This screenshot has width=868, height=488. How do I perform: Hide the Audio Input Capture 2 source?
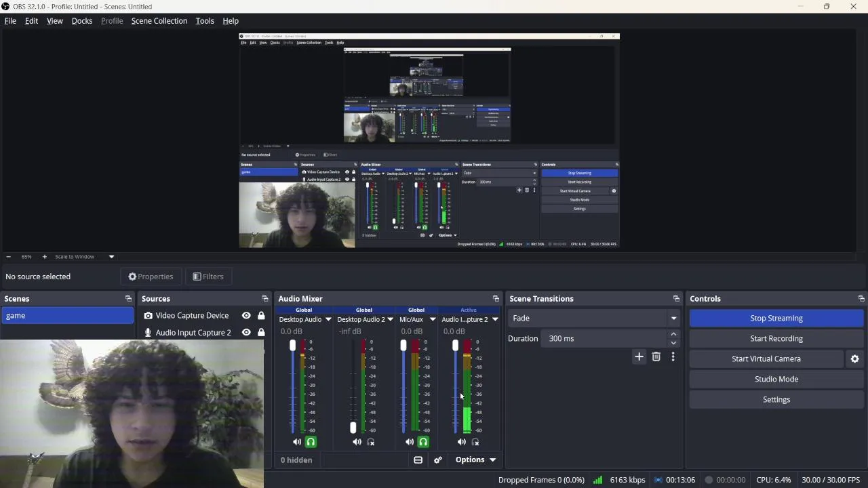point(246,333)
